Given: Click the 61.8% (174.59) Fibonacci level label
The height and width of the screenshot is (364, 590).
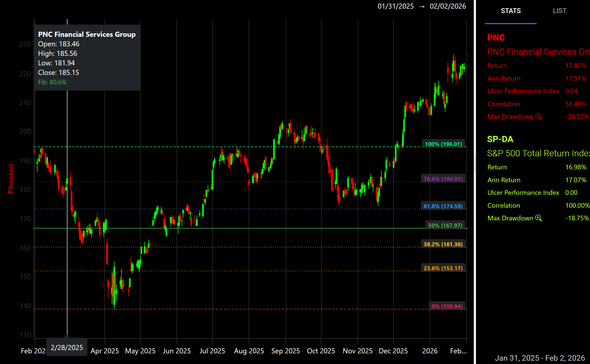Looking at the screenshot, I should (443, 206).
